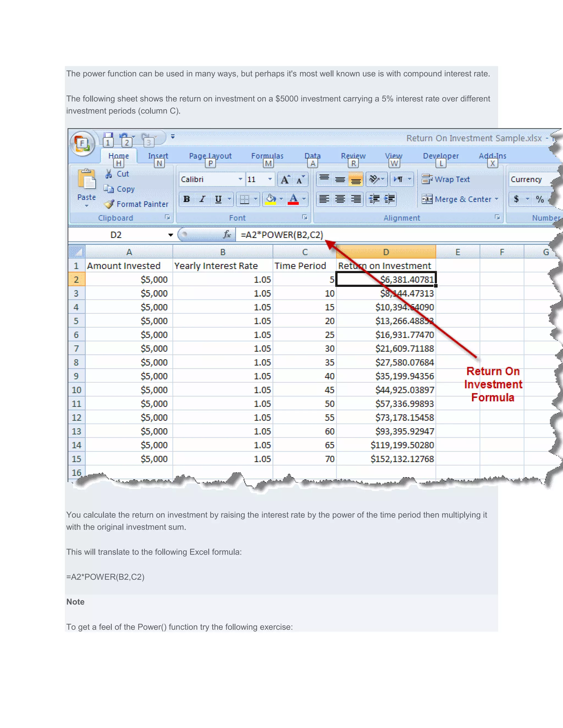The image size is (563, 728).
Task: Click the Align Text Right icon
Action: click(x=355, y=199)
